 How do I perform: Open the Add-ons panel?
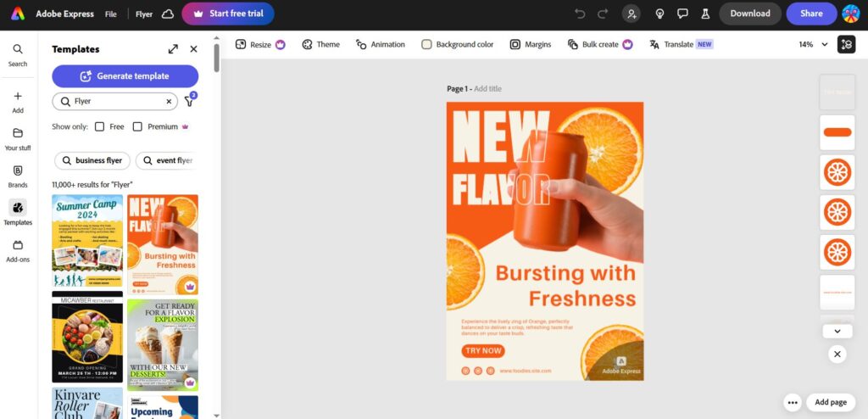click(18, 251)
